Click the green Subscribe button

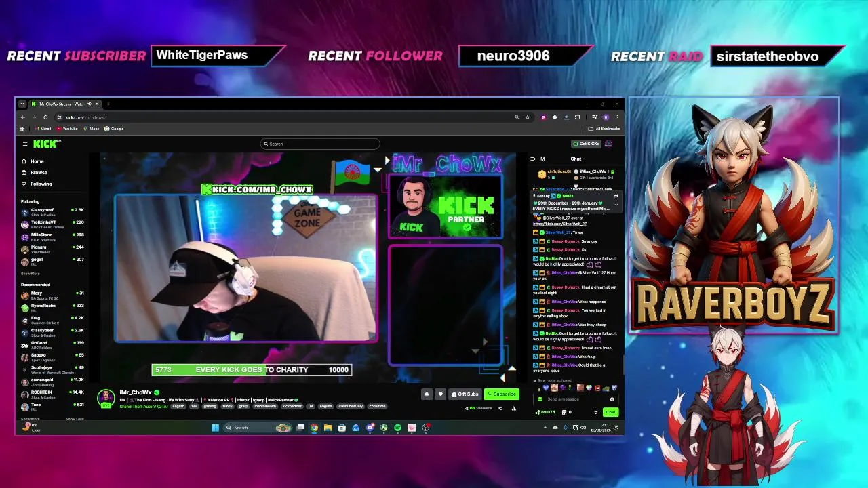point(502,394)
